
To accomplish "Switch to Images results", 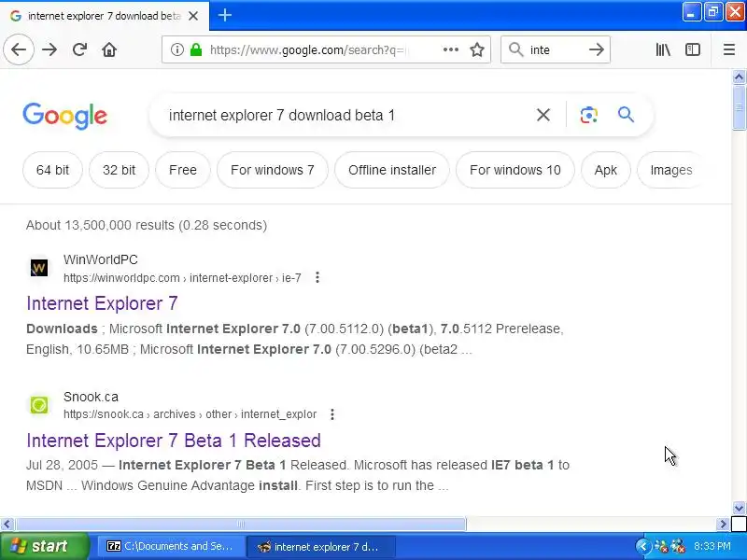I will pos(670,170).
